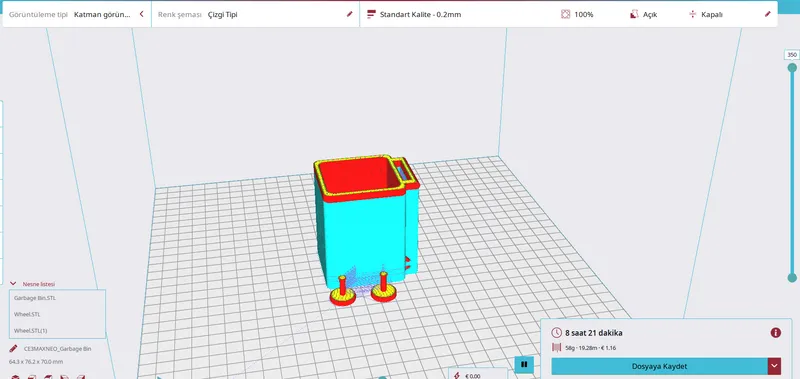800x379 pixels.
Task: Expand save options arrow beside Dosyaya Kaydet
Action: point(774,366)
